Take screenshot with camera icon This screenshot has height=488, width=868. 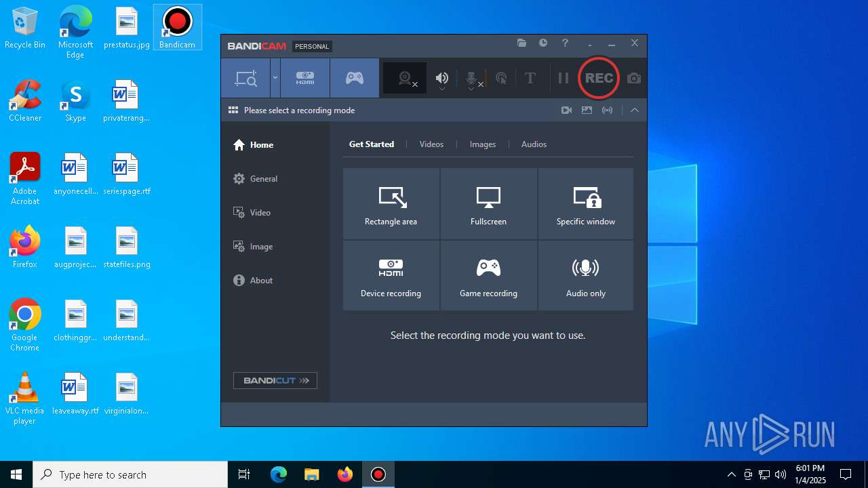click(x=634, y=79)
